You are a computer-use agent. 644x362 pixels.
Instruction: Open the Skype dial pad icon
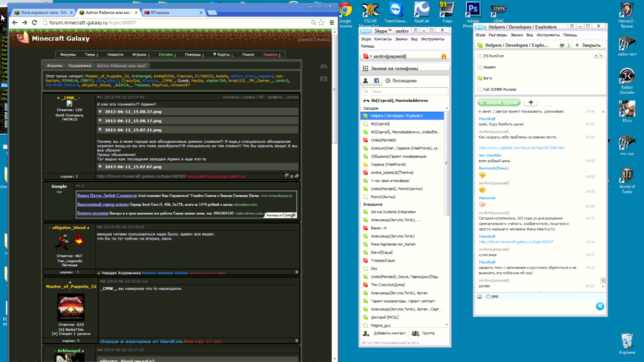(365, 68)
